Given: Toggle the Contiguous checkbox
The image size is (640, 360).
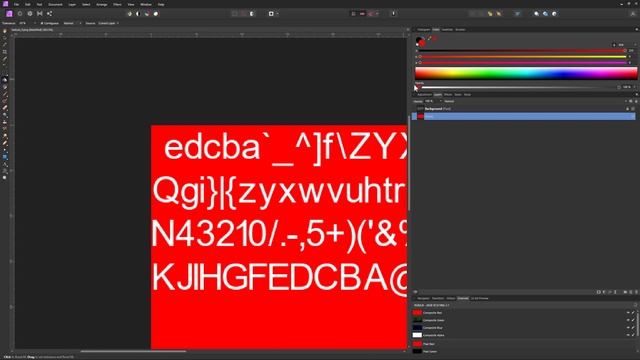Looking at the screenshot, I should (42, 23).
